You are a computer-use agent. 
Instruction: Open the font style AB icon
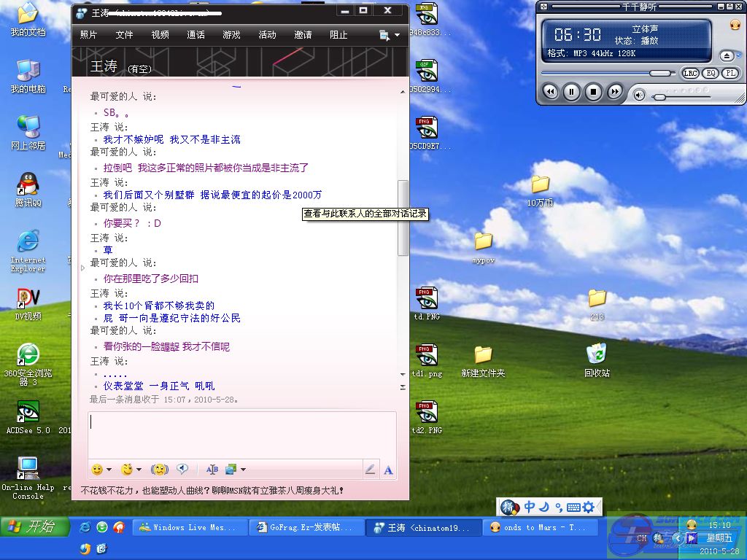[x=212, y=470]
